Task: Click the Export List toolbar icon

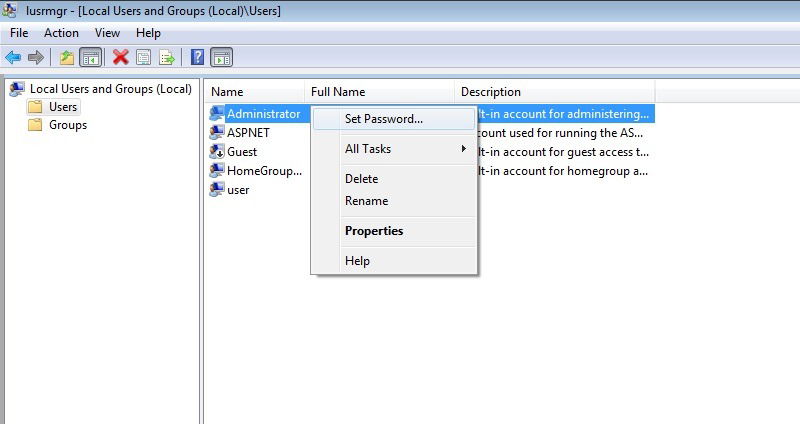Action: 167,57
